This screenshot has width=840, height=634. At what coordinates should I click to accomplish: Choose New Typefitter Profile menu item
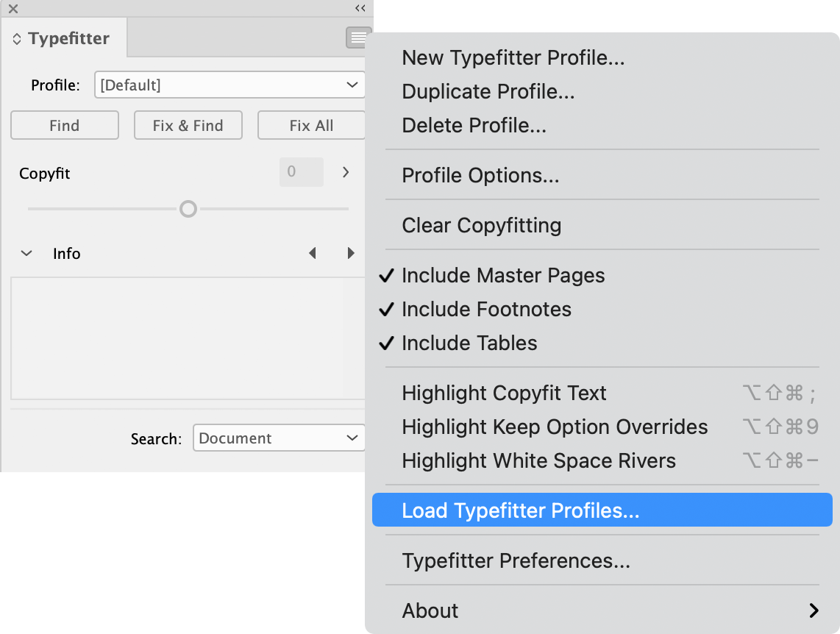pyautogui.click(x=602, y=58)
